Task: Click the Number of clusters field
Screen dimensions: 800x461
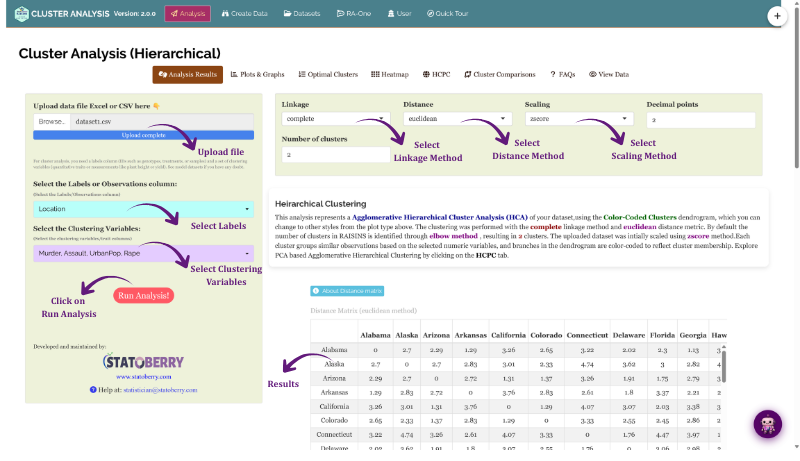Action: point(336,155)
